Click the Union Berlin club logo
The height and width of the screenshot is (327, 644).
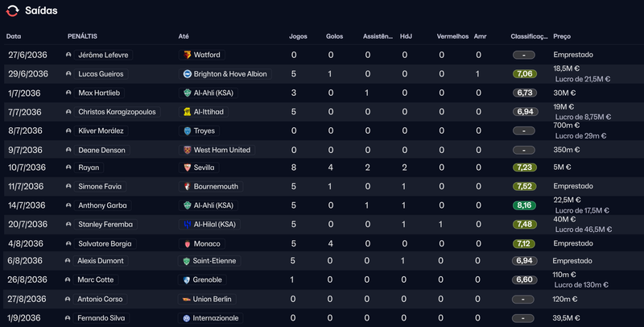(x=187, y=300)
